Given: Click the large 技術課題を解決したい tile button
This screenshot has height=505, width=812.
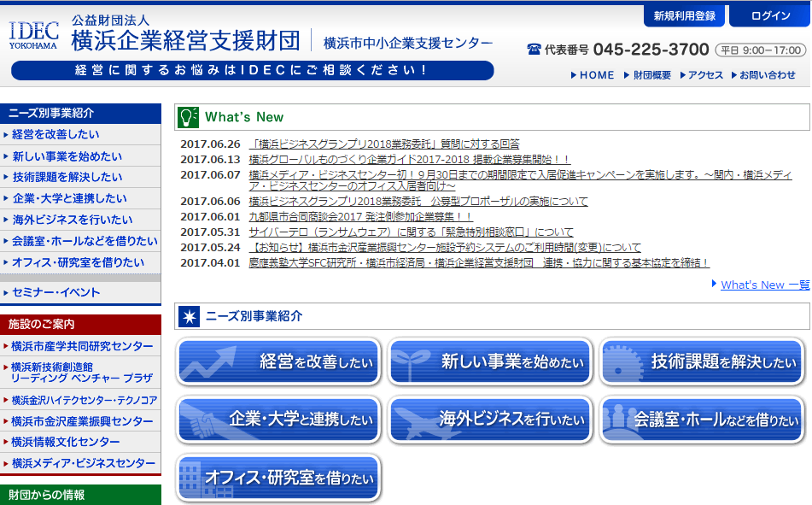Looking at the screenshot, I should (x=702, y=361).
